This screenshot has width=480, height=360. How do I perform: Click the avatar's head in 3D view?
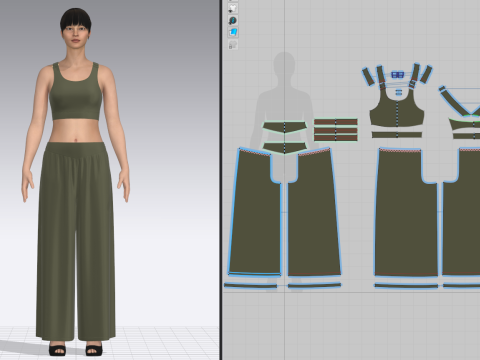pyautogui.click(x=76, y=28)
